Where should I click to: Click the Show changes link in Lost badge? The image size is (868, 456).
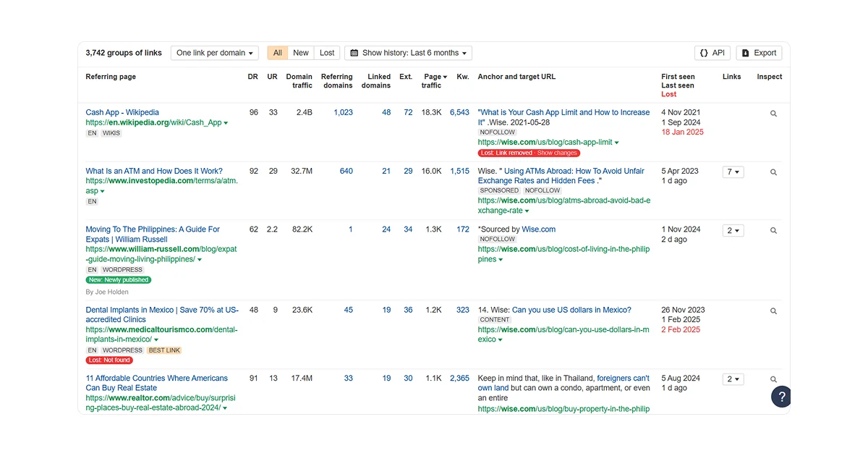click(x=557, y=153)
